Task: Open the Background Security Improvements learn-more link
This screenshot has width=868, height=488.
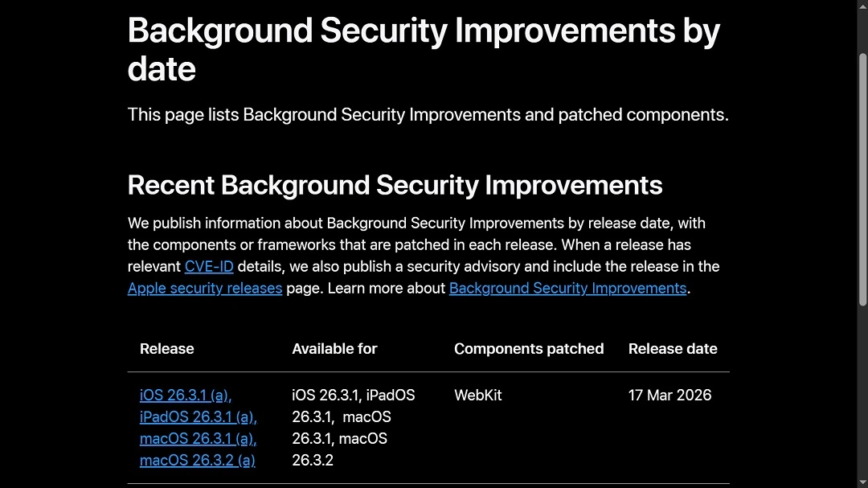Action: [x=567, y=288]
